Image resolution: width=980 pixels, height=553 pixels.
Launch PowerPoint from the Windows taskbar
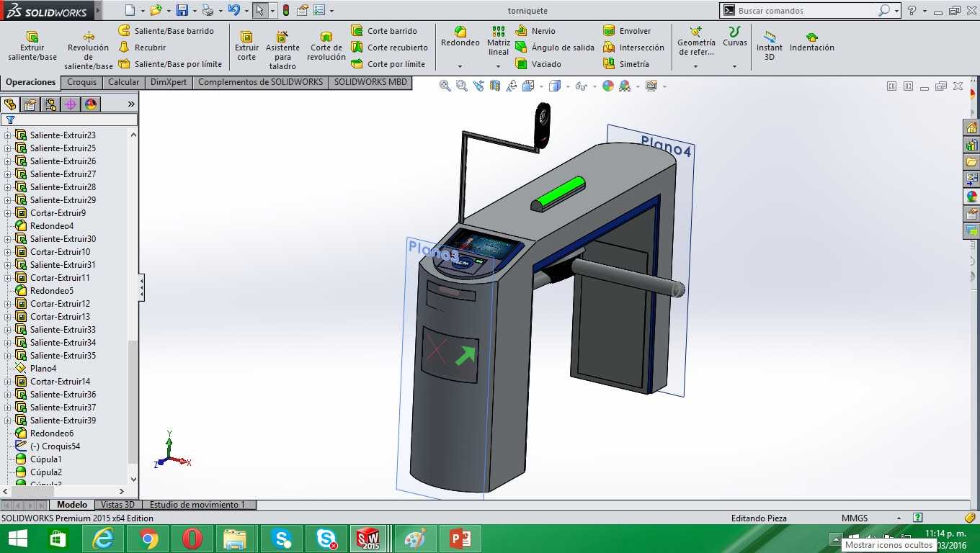[460, 539]
